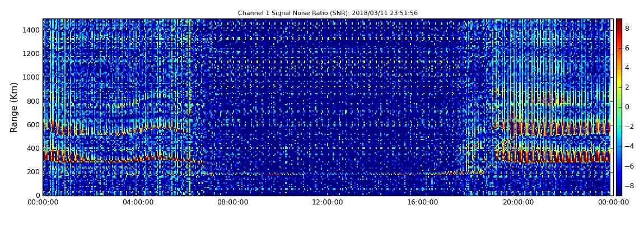Click y-axis tick label 200
This screenshot has height=228, width=644.
click(34, 172)
